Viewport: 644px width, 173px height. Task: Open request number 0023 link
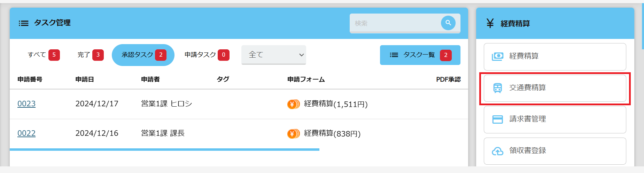(x=26, y=104)
